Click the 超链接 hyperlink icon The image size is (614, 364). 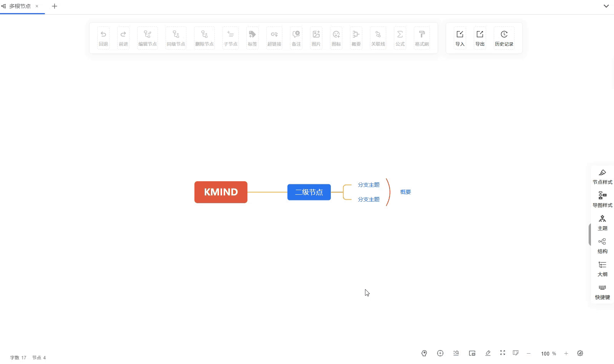point(274,38)
